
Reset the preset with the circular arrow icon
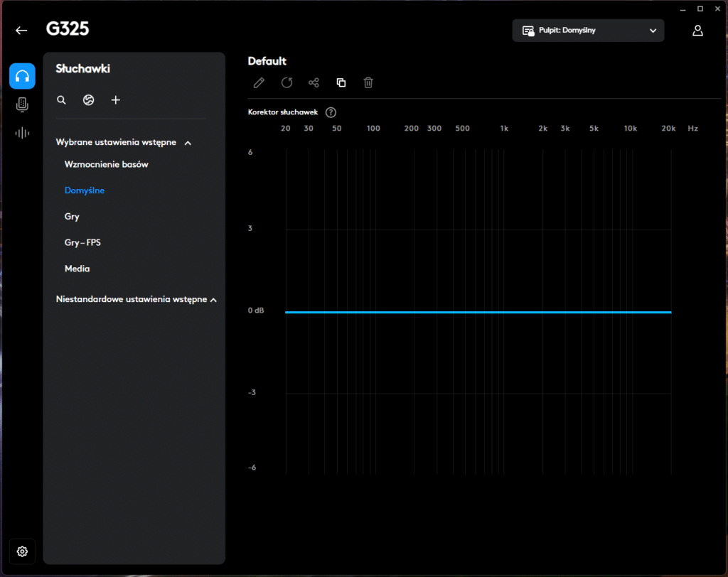pos(287,82)
